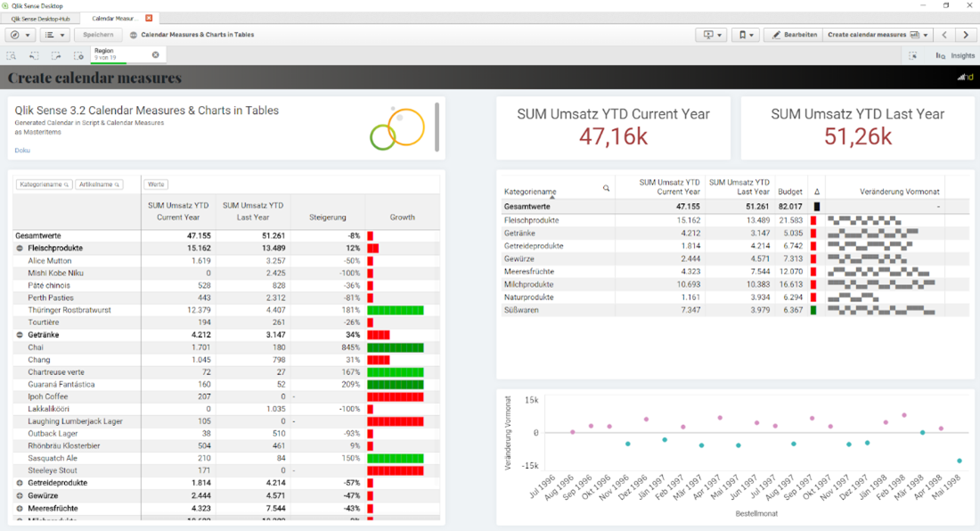This screenshot has height=531, width=980.
Task: Collapse the Fleischprodukte row
Action: click(x=20, y=248)
